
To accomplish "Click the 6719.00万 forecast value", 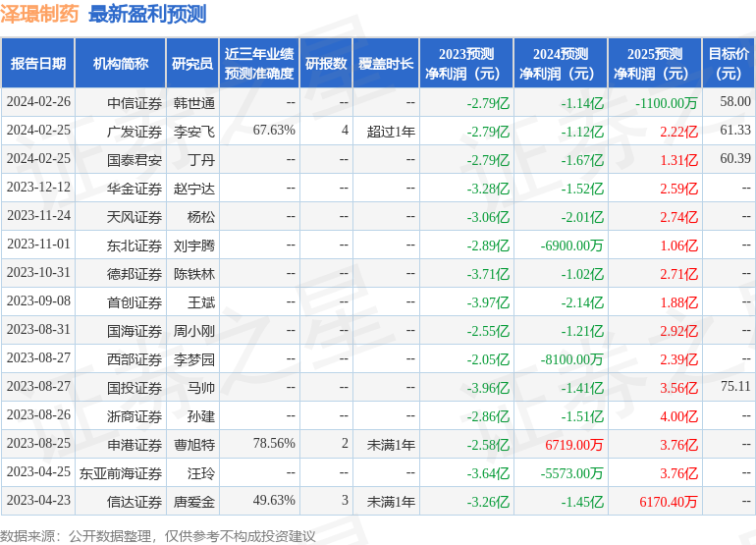I will tap(573, 445).
